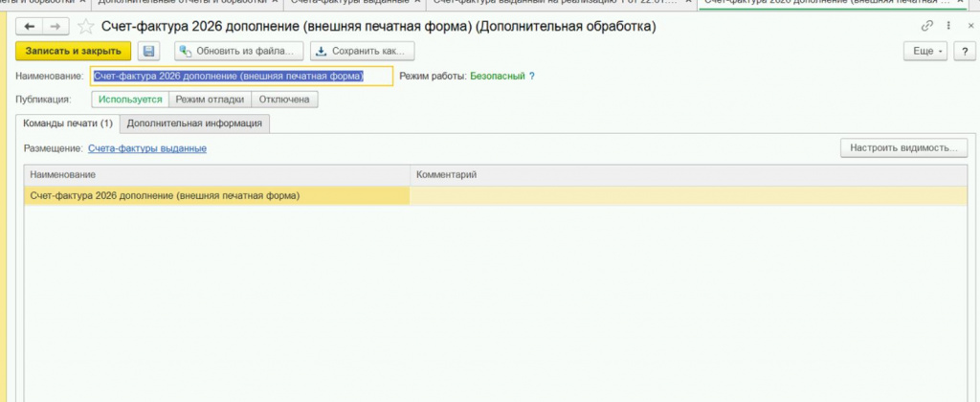Add form to favorites with star icon
Viewport: 980px width, 402px height.
(85, 27)
